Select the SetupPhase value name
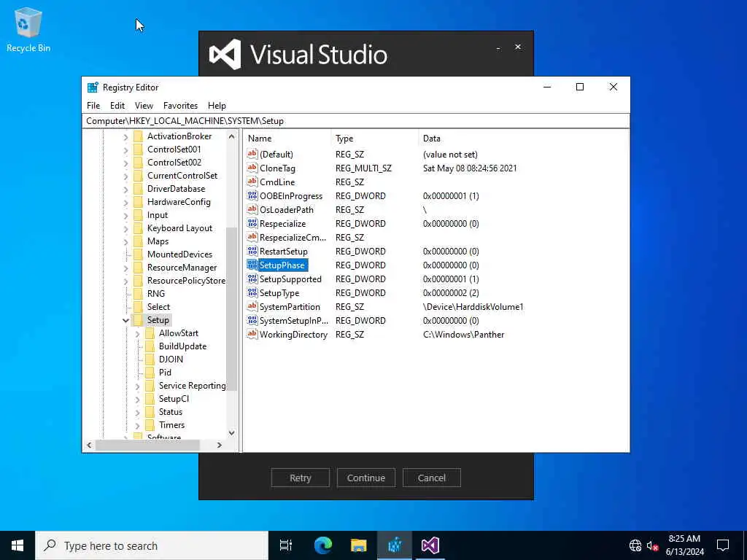 click(282, 265)
